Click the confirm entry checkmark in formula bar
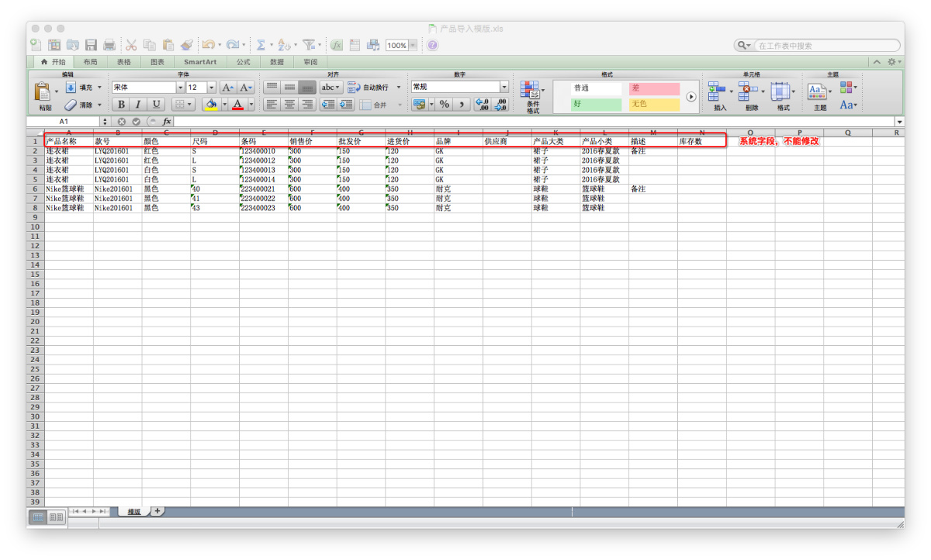 coord(136,122)
